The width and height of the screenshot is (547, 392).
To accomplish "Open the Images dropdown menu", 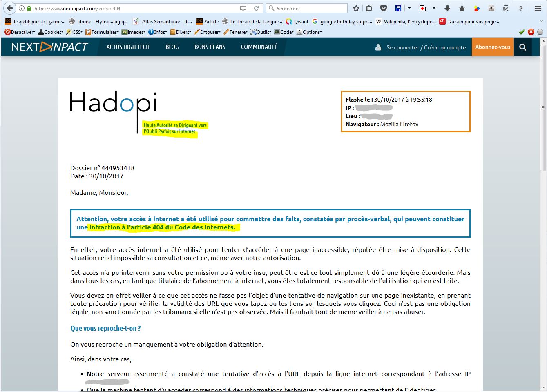I will 134,32.
